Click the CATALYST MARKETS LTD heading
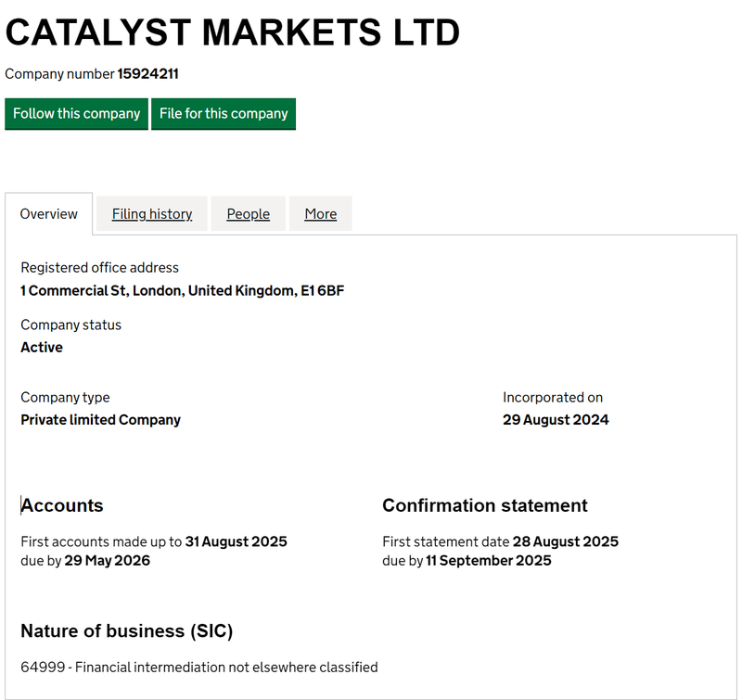Screen dimensions: 742x700 tap(232, 32)
